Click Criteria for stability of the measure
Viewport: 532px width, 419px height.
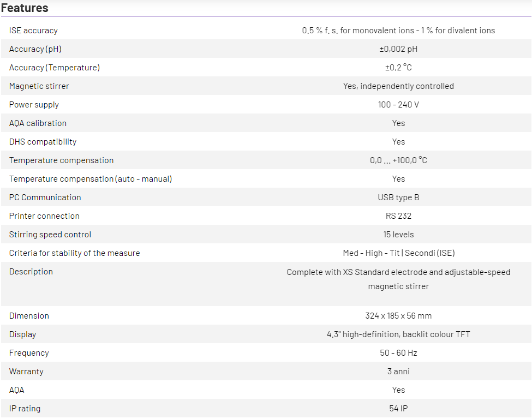coord(74,253)
